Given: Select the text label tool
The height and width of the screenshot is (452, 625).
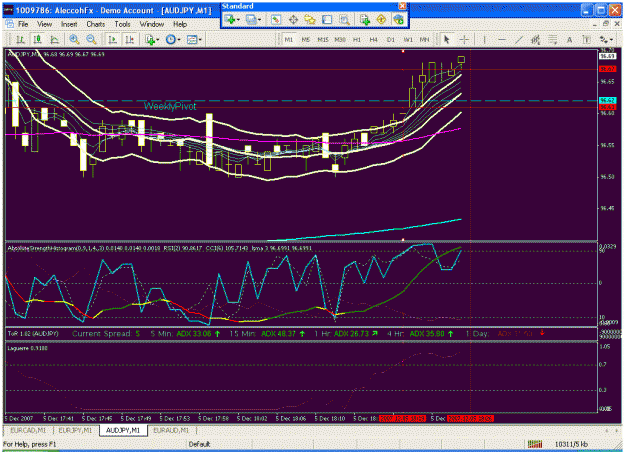Looking at the screenshot, I should tap(586, 39).
